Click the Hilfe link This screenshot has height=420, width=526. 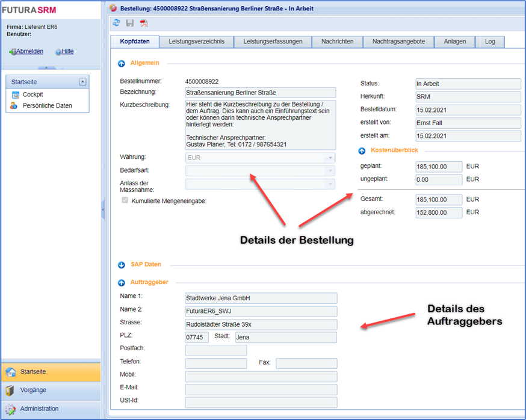pyautogui.click(x=67, y=52)
